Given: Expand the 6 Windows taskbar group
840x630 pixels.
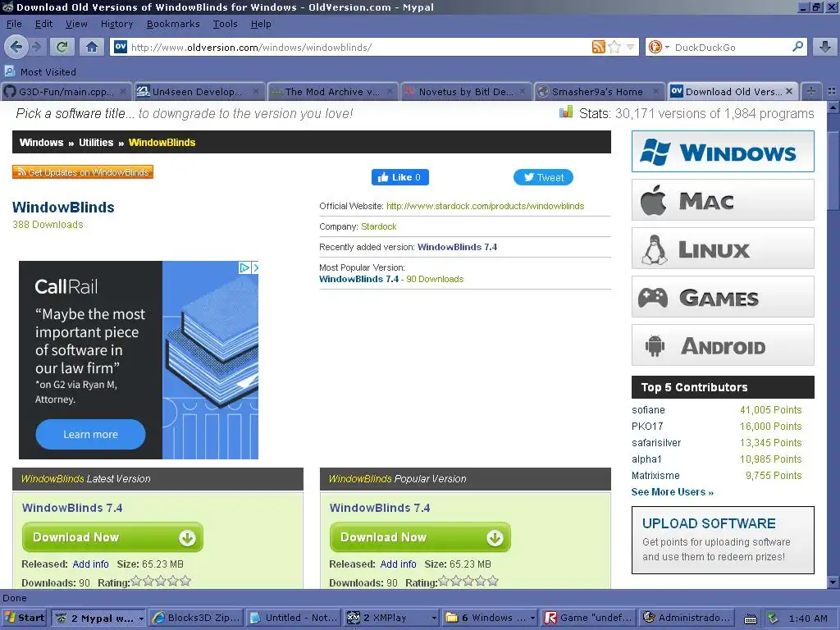Looking at the screenshot, I should [532, 619].
